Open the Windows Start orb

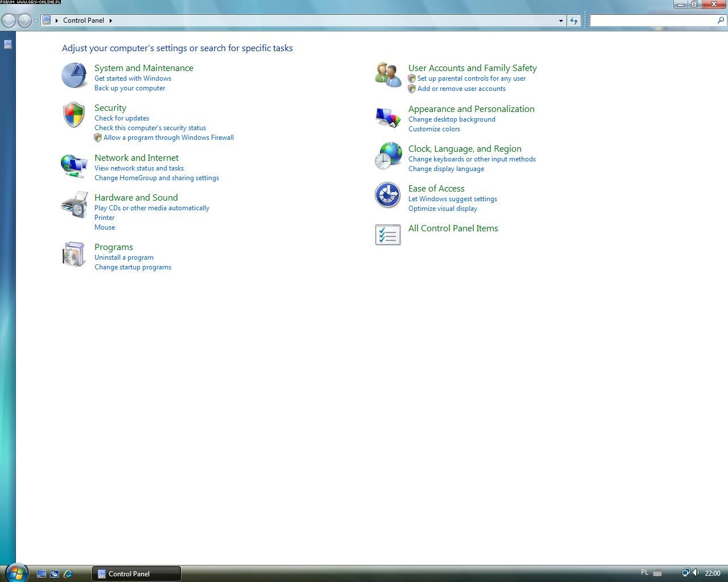pyautogui.click(x=15, y=572)
